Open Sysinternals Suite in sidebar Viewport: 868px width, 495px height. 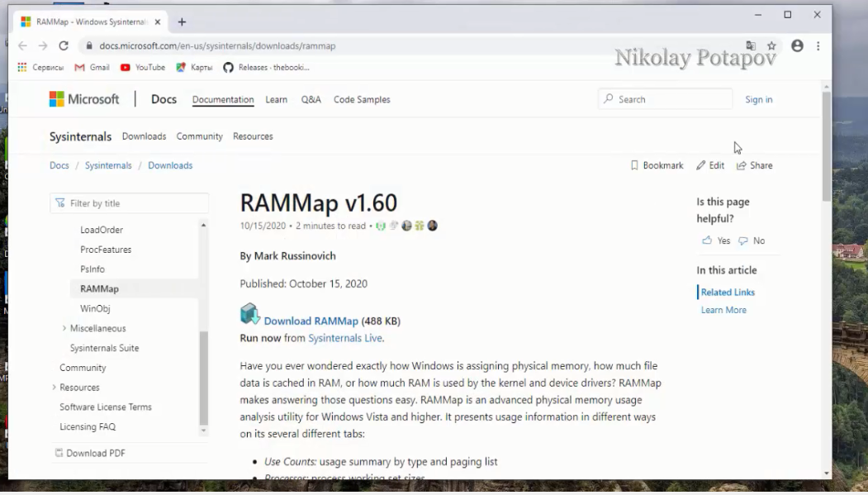105,348
